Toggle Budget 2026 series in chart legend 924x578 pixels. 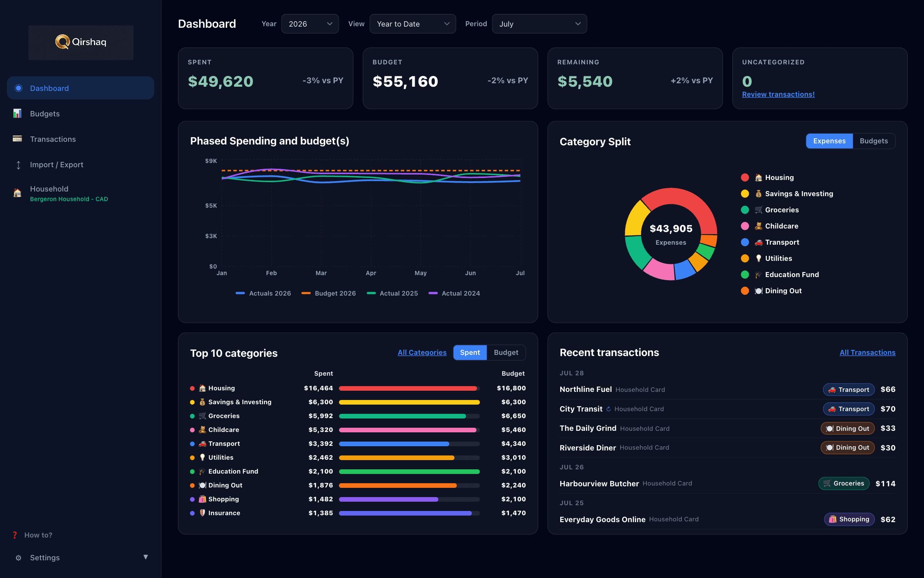329,293
